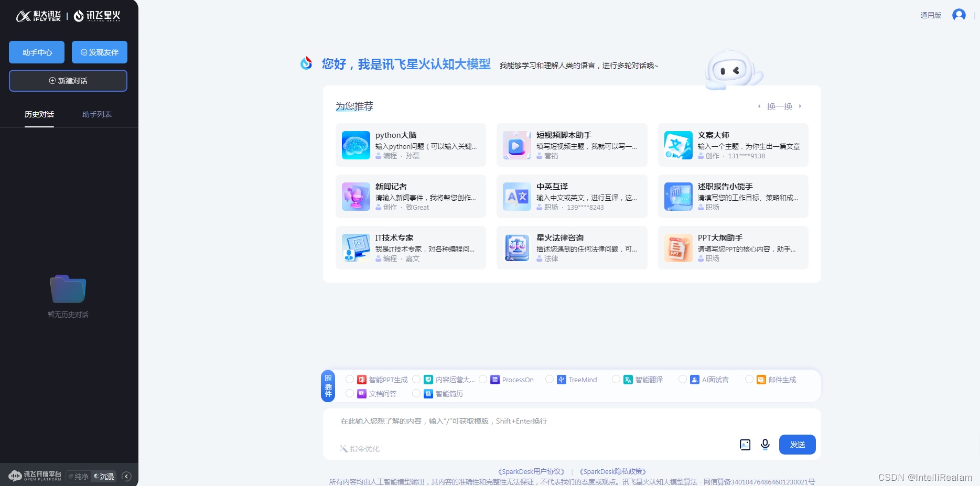Image resolution: width=980 pixels, height=486 pixels.
Task: Enable the 智能PPT生成 plugin radio
Action: tap(350, 379)
